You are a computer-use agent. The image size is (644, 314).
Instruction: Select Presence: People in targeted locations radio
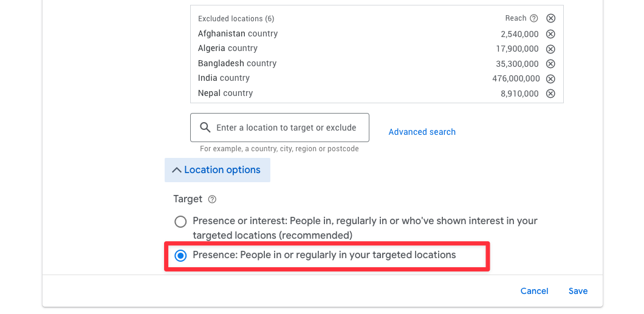pyautogui.click(x=180, y=256)
